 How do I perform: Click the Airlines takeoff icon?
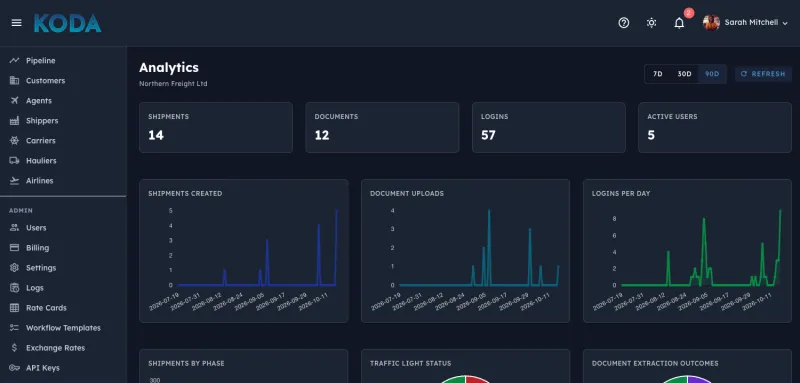(14, 181)
